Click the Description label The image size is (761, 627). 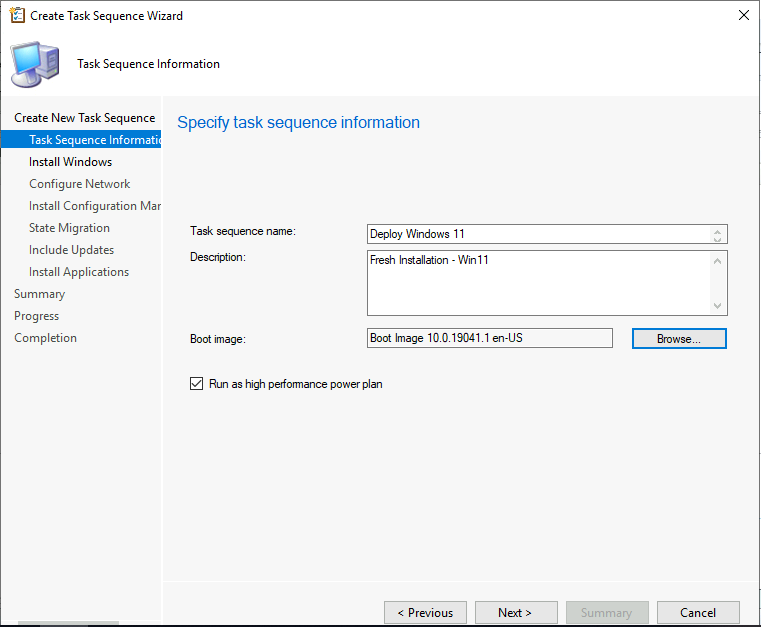tap(218, 257)
